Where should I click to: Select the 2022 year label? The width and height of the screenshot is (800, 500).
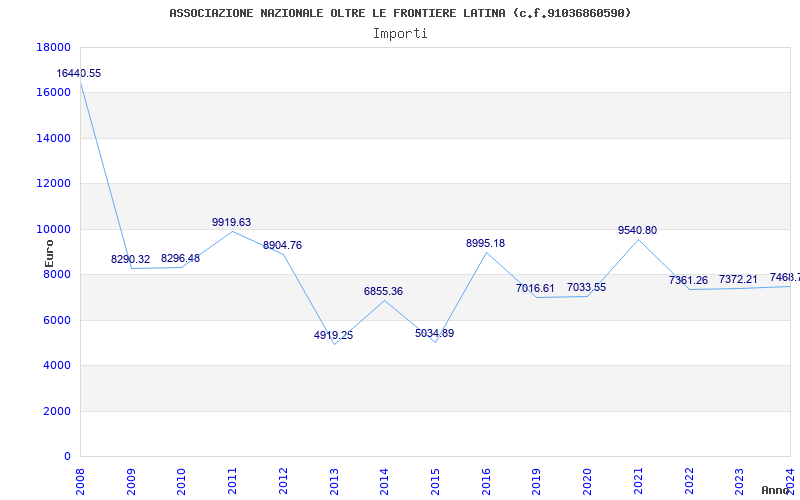pyautogui.click(x=689, y=482)
